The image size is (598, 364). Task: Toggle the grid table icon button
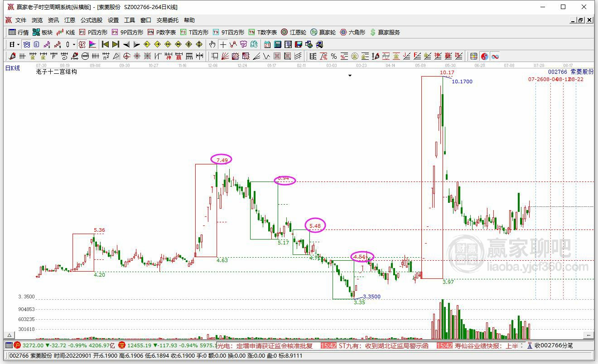(474, 56)
